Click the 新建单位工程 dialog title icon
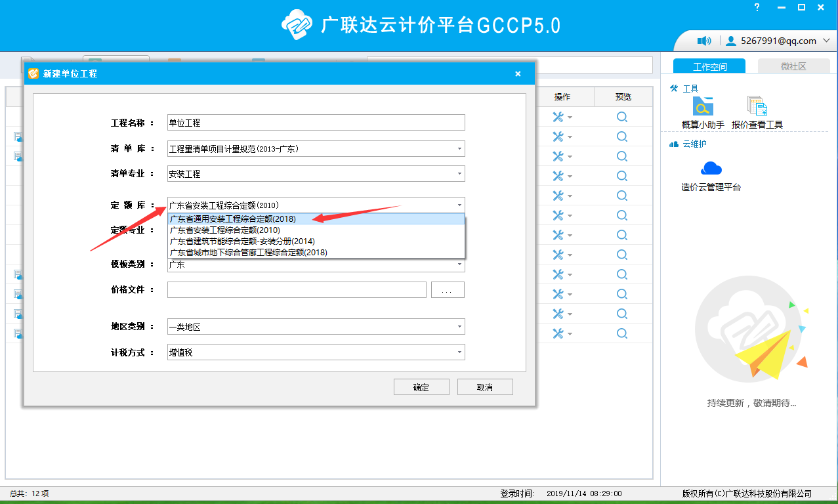The width and height of the screenshot is (838, 504). tap(33, 73)
